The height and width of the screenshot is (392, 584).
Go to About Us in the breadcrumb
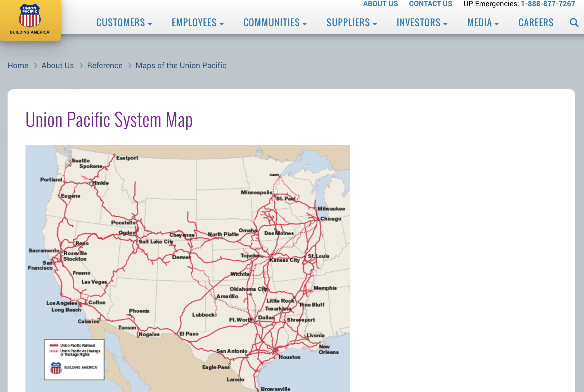[x=58, y=65]
